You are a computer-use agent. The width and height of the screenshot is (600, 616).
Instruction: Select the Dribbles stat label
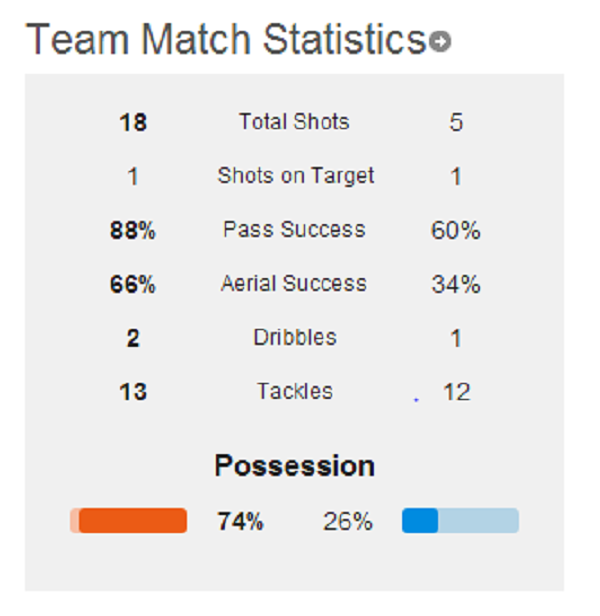coord(295,337)
